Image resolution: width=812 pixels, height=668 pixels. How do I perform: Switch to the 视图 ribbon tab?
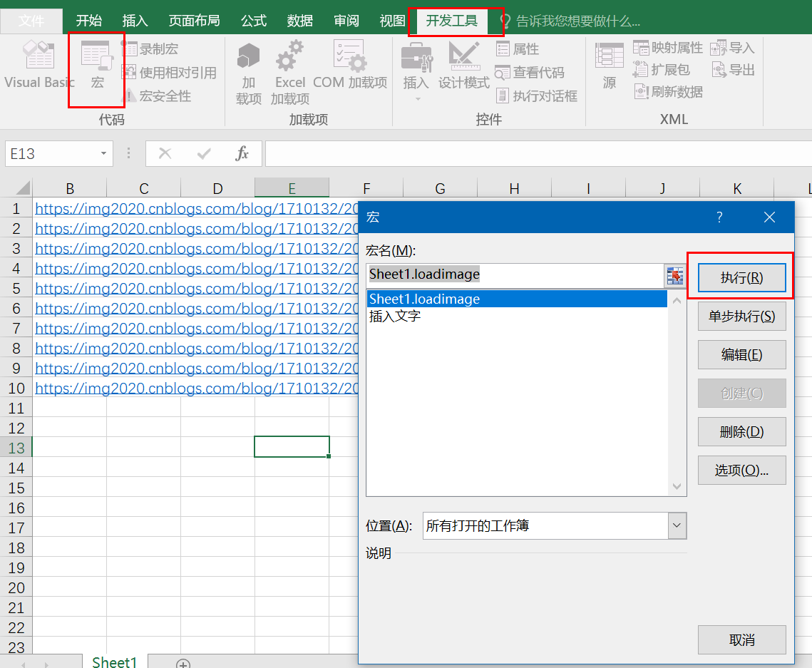coord(391,21)
